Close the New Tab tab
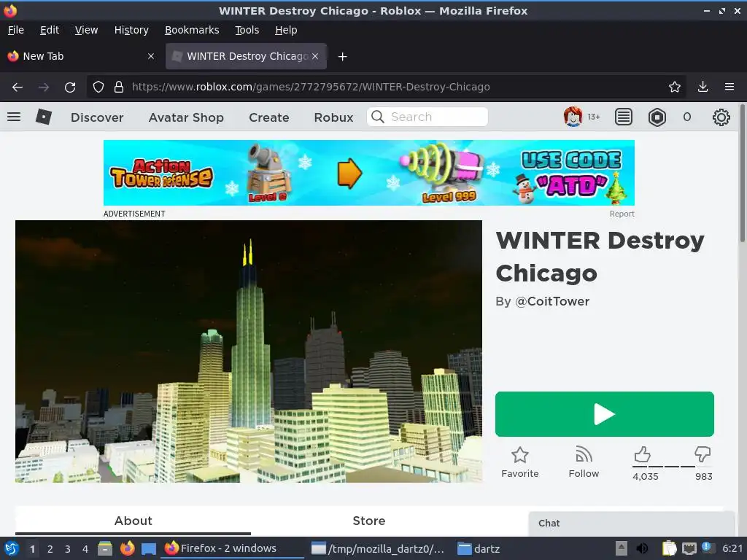 [151, 56]
